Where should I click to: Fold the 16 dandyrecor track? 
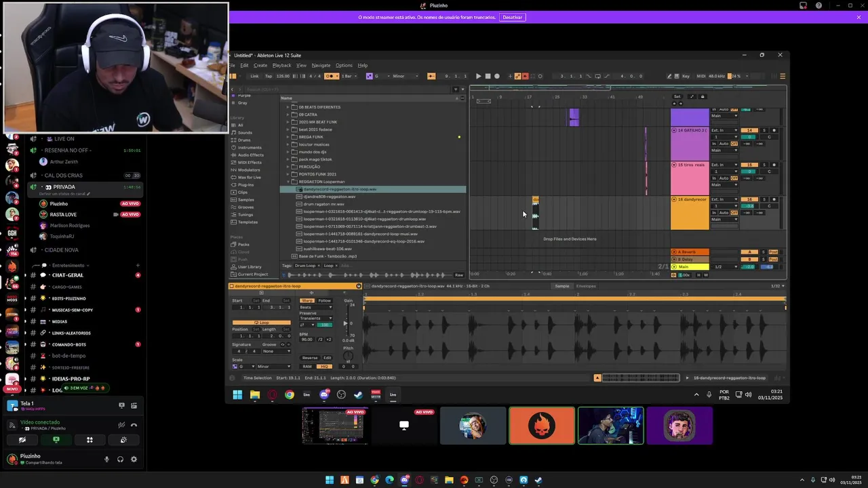[x=674, y=199]
